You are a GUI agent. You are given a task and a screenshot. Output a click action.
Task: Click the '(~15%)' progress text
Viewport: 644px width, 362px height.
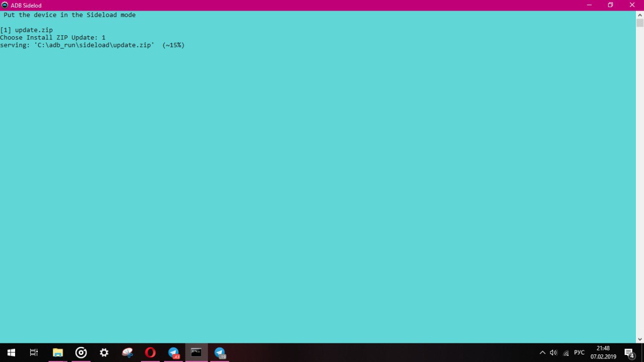(174, 45)
